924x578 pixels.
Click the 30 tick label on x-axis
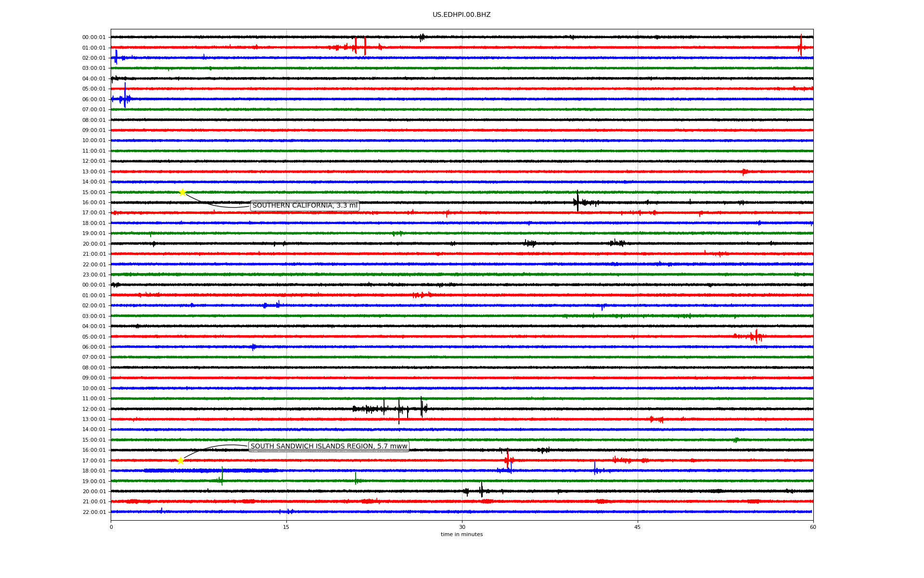[462, 527]
